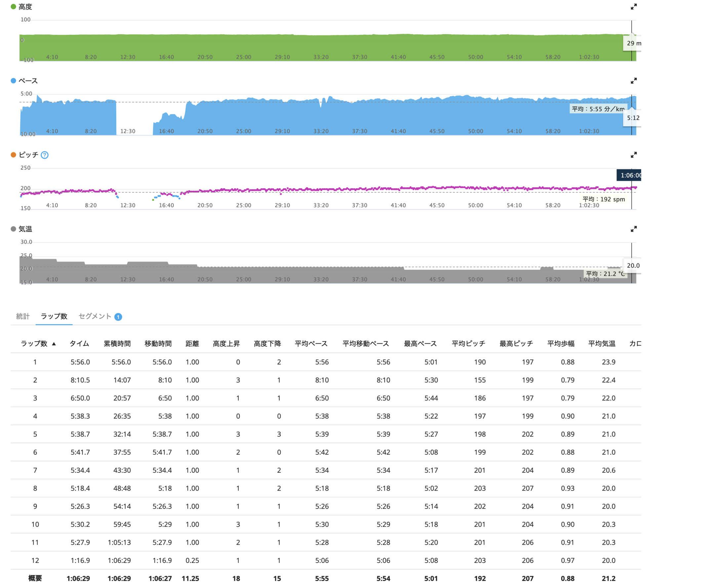This screenshot has width=706, height=588.
Task: Sort table by 高度下降 column
Action: click(267, 344)
